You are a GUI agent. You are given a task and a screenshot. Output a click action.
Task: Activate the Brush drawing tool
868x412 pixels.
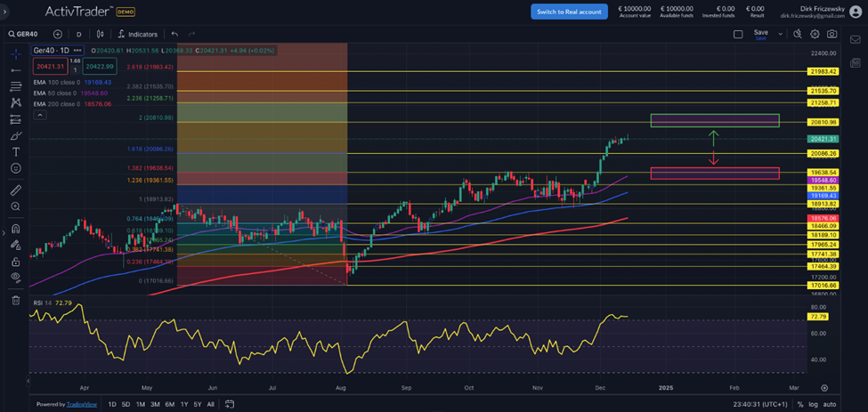(15, 135)
